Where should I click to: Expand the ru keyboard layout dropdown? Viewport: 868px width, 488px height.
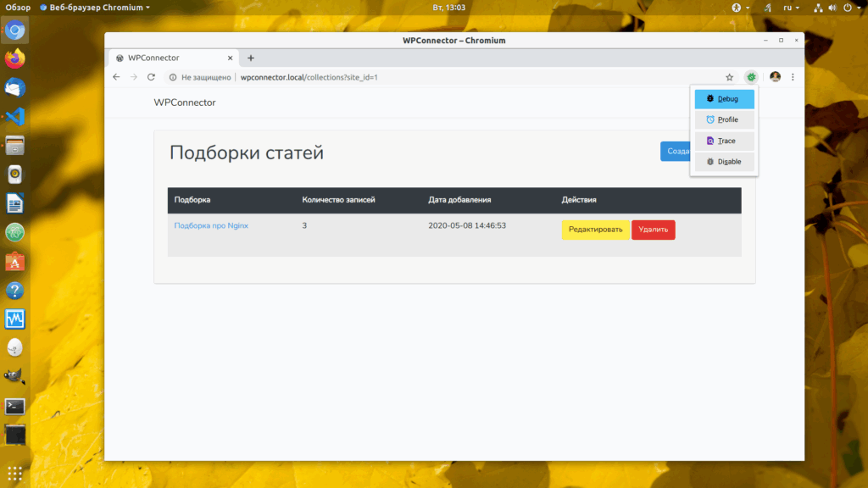click(x=792, y=8)
